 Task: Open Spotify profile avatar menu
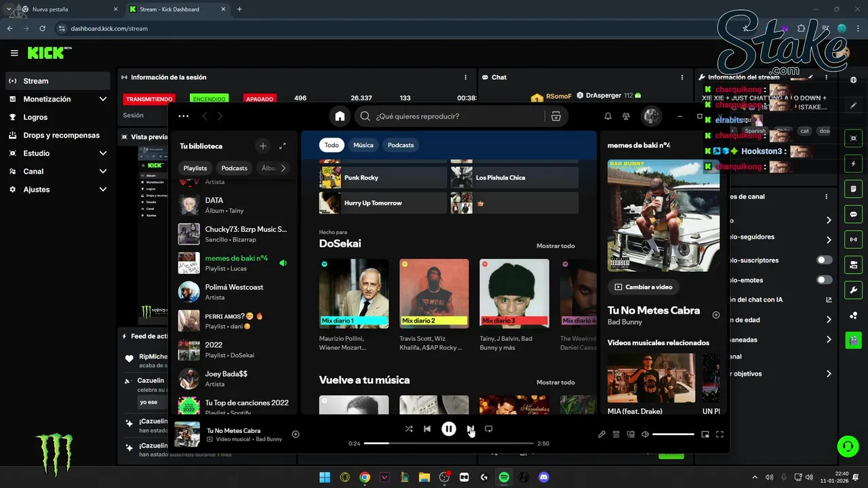click(x=651, y=116)
